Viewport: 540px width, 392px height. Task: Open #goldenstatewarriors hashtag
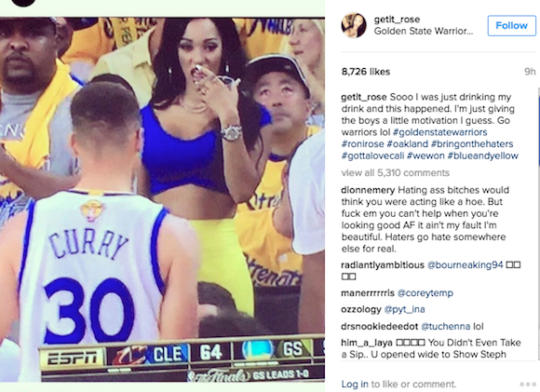point(440,132)
